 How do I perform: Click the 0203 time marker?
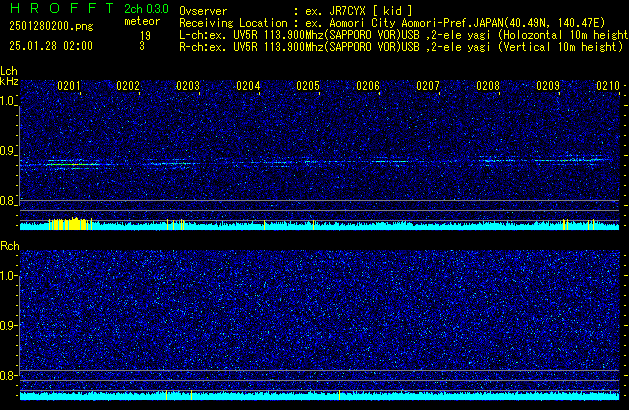188,86
